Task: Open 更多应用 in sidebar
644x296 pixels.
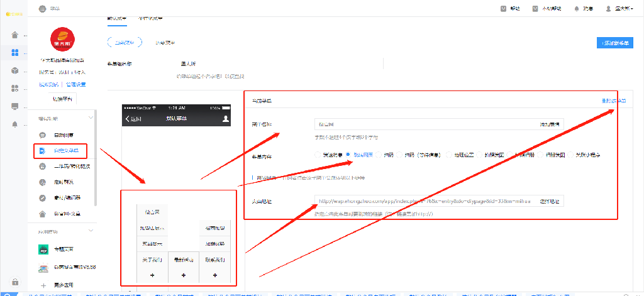Action: click(64, 285)
